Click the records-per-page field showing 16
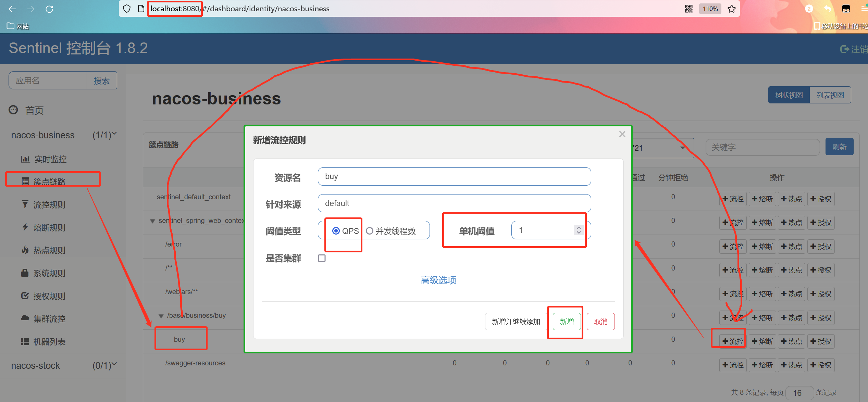Viewport: 868px width, 402px height. click(x=799, y=393)
